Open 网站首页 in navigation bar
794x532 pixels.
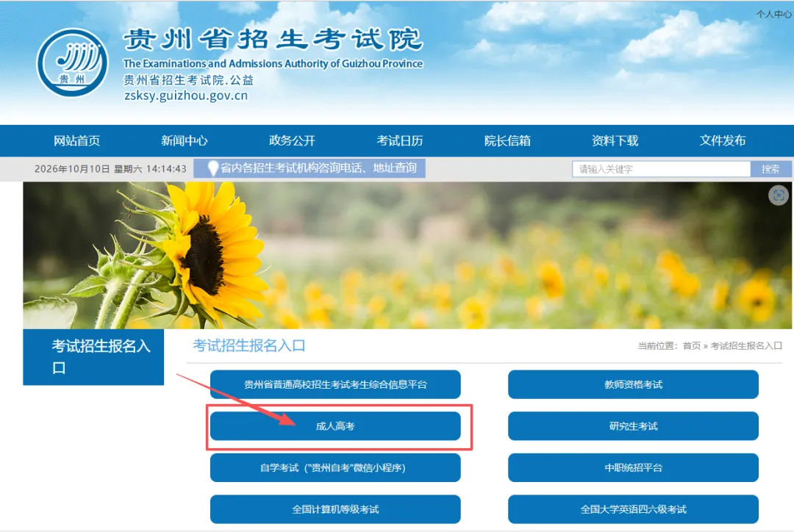(77, 141)
